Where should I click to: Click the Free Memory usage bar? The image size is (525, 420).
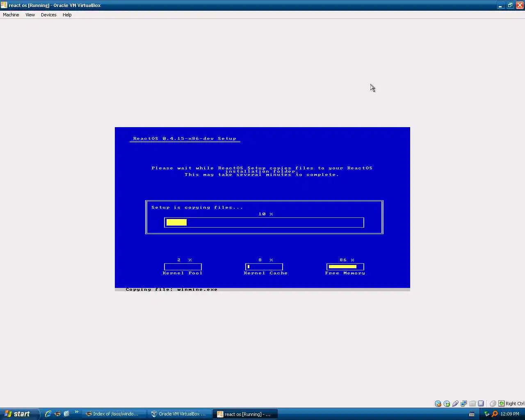(345, 267)
